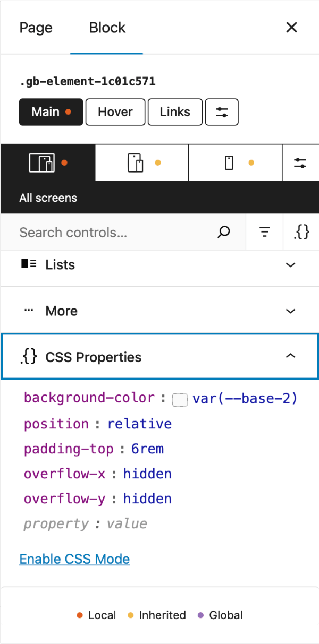Edit the position property name
Screen dimensions: 319x644
click(56, 424)
